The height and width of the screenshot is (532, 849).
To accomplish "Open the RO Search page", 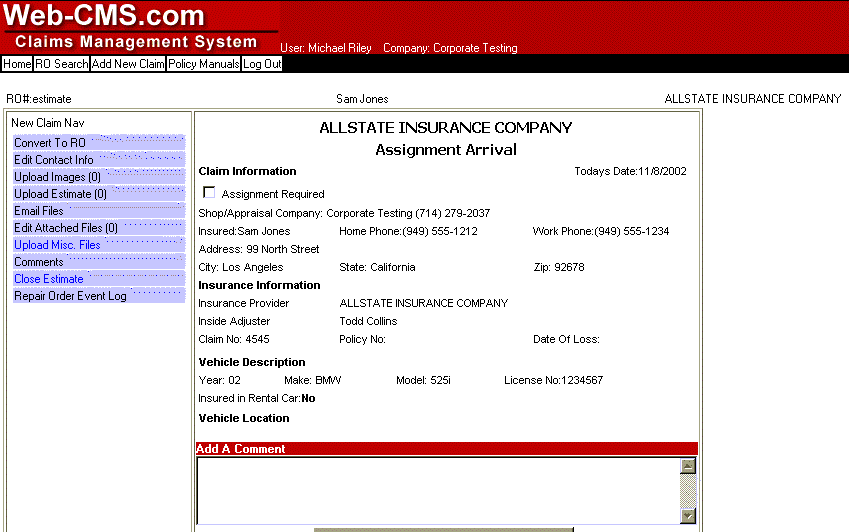I will 61,64.
